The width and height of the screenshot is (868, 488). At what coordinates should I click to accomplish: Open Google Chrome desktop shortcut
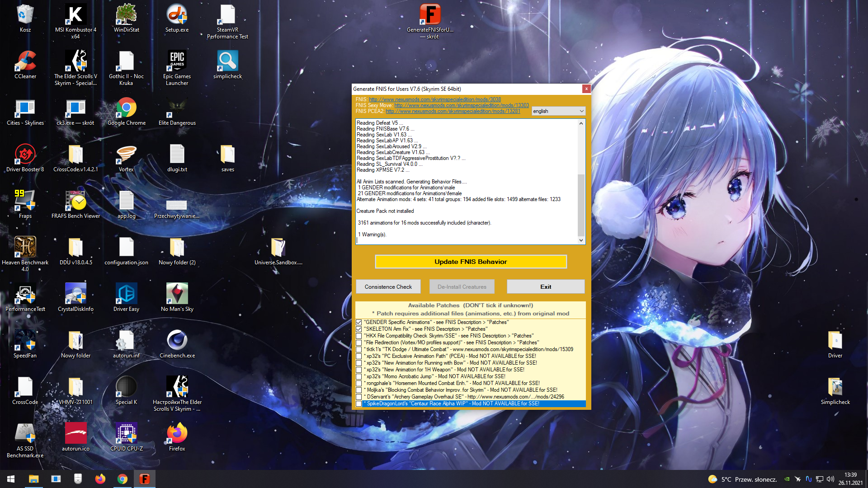click(126, 112)
